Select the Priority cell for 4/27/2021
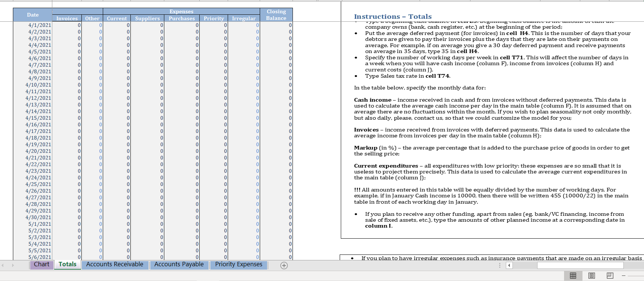The height and width of the screenshot is (281, 644). click(214, 197)
